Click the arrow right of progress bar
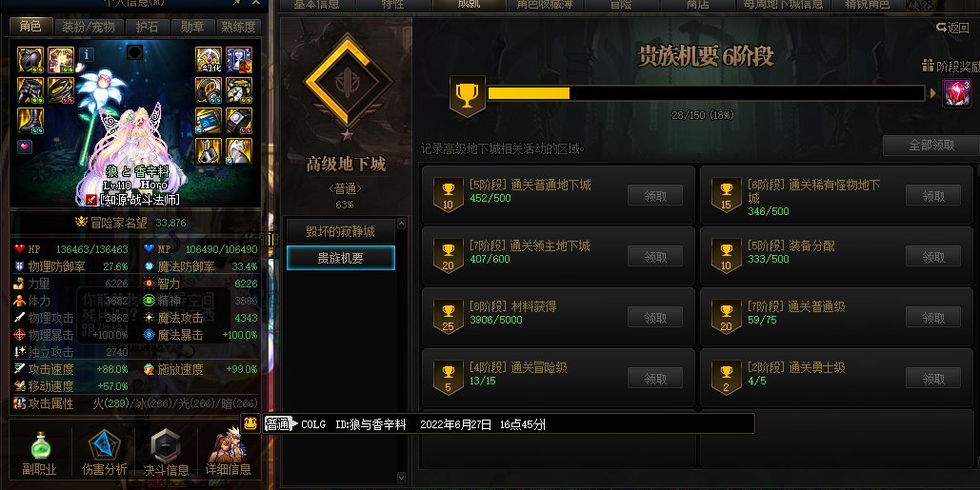 933,93
